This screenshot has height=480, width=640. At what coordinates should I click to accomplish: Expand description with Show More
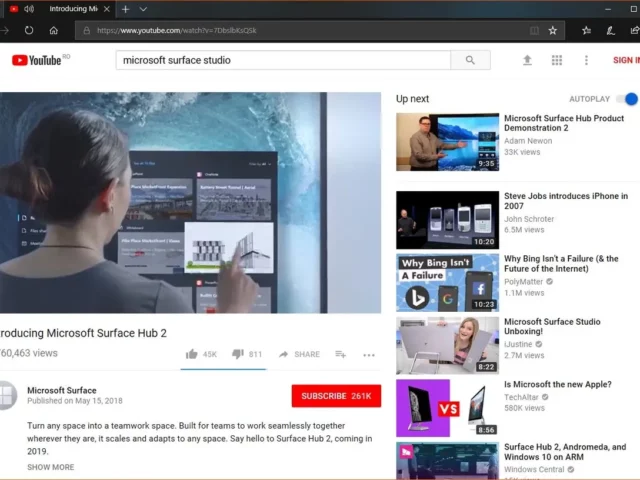pos(51,467)
